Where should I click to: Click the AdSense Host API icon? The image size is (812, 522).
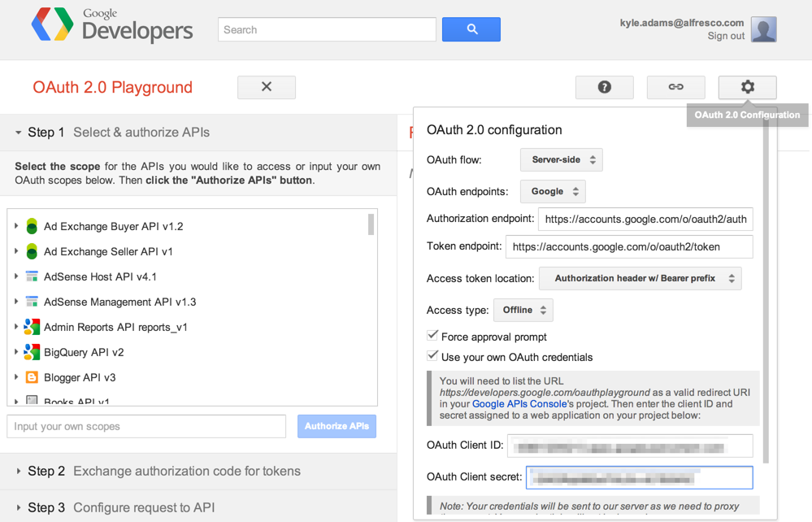[32, 276]
